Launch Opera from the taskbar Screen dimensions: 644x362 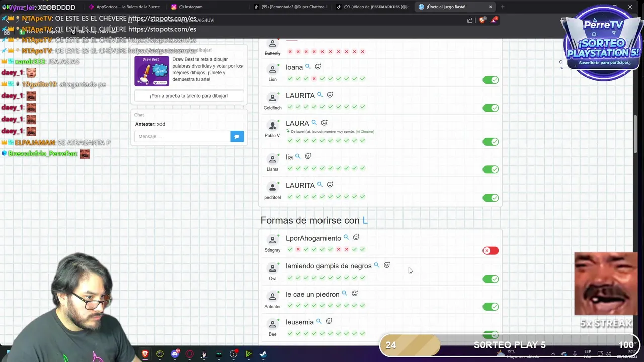click(190, 354)
